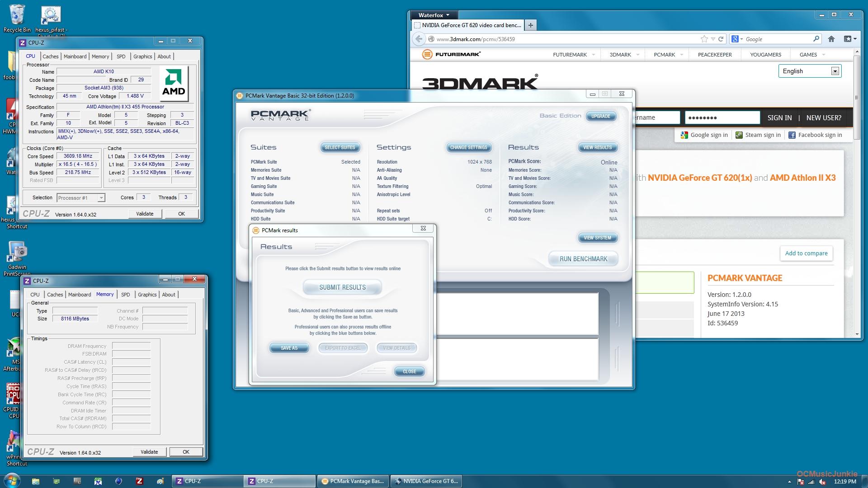
Task: Click the password field on 3DMark
Action: (722, 117)
